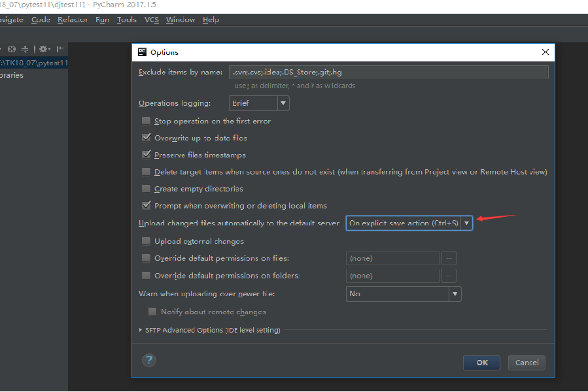Click the help question mark icon
The width and height of the screenshot is (588, 392).
pos(149,361)
